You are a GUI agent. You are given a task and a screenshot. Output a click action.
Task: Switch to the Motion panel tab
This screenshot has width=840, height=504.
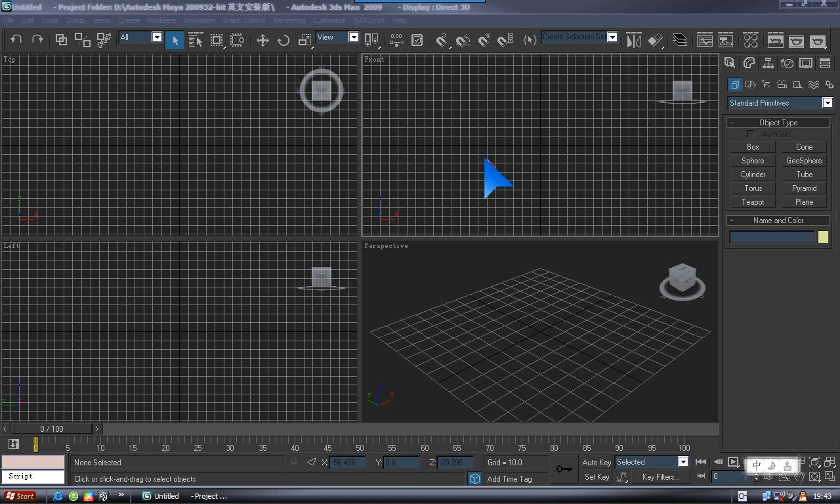pyautogui.click(x=786, y=63)
